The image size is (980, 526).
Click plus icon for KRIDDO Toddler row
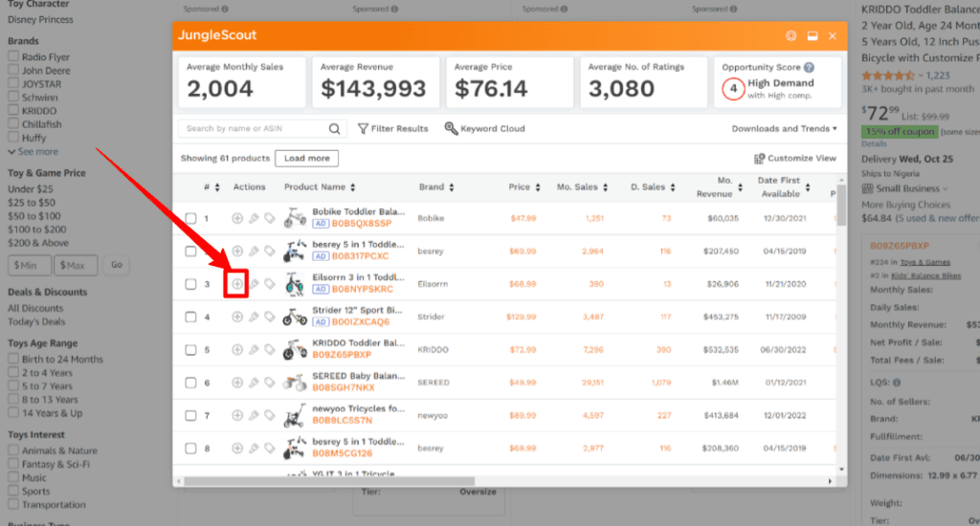(x=237, y=350)
